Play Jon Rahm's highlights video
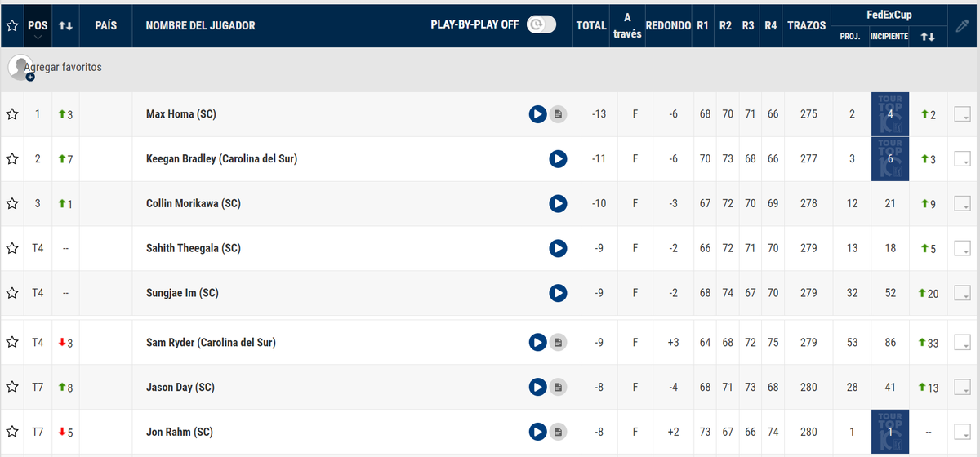Screen dimensions: 980x457 537,432
